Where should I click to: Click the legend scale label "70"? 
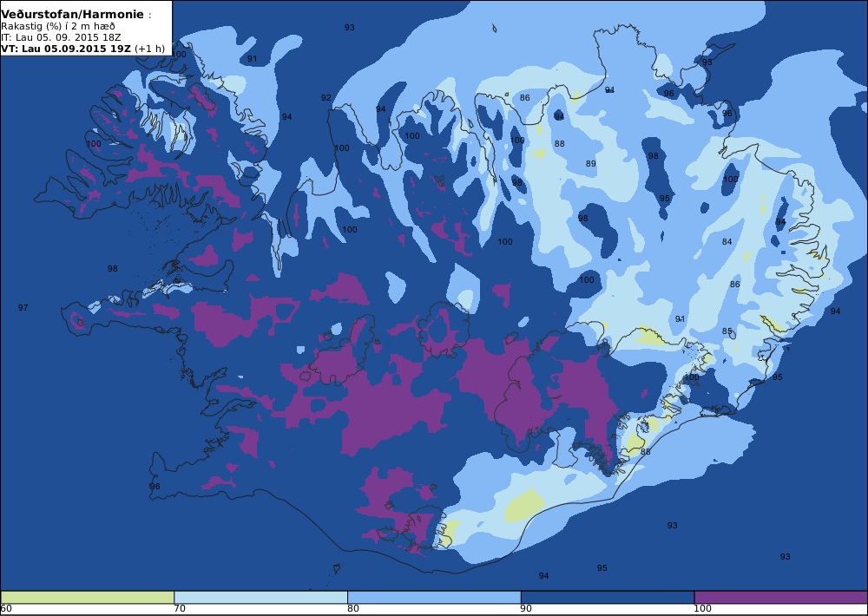click(180, 609)
